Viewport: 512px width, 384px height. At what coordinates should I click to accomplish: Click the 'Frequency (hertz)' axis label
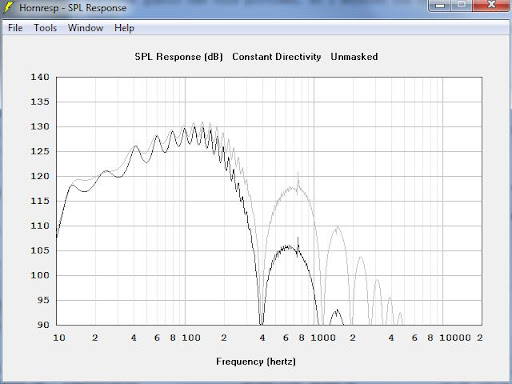coord(256,362)
